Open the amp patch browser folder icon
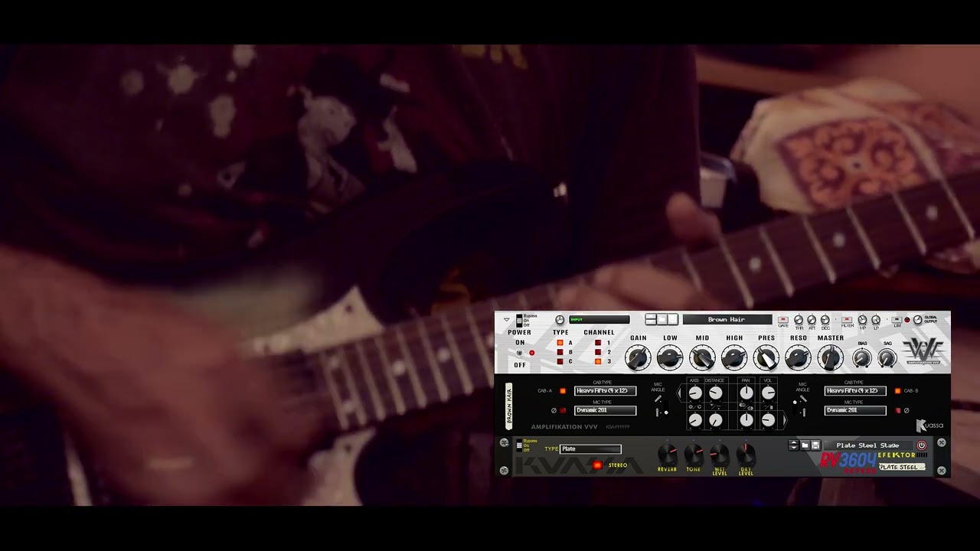Screen dimensions: 980x551 coord(662,319)
